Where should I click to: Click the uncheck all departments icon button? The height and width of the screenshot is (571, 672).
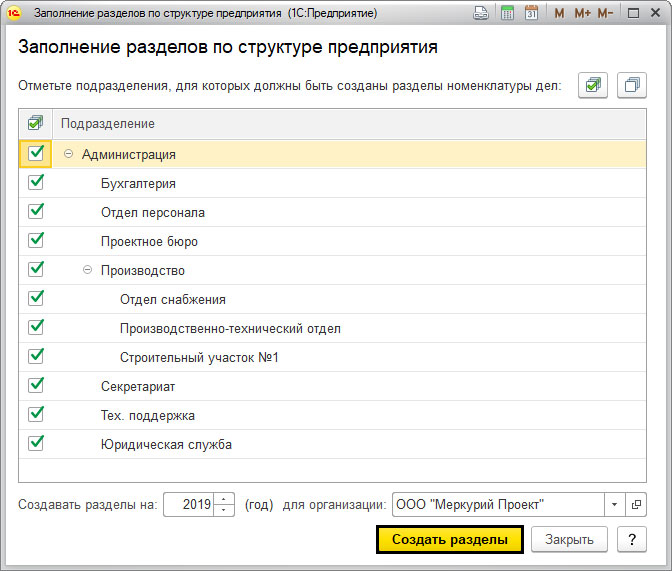tap(632, 85)
